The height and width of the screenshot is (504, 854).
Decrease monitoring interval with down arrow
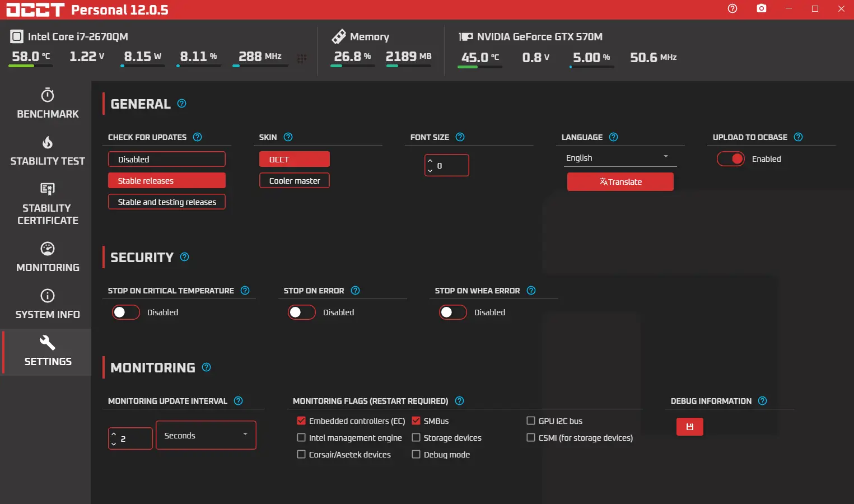114,444
